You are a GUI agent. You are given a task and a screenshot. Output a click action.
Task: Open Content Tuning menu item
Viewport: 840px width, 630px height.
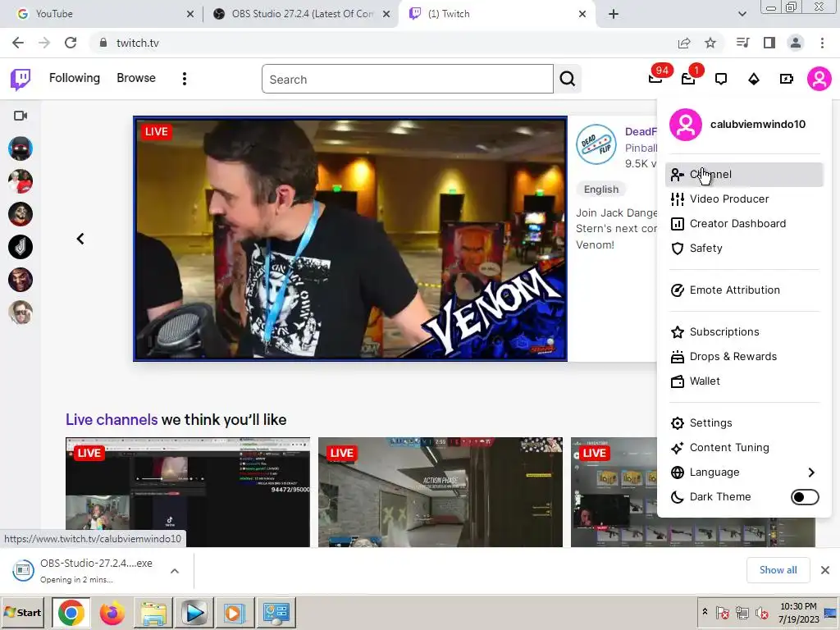click(744, 447)
